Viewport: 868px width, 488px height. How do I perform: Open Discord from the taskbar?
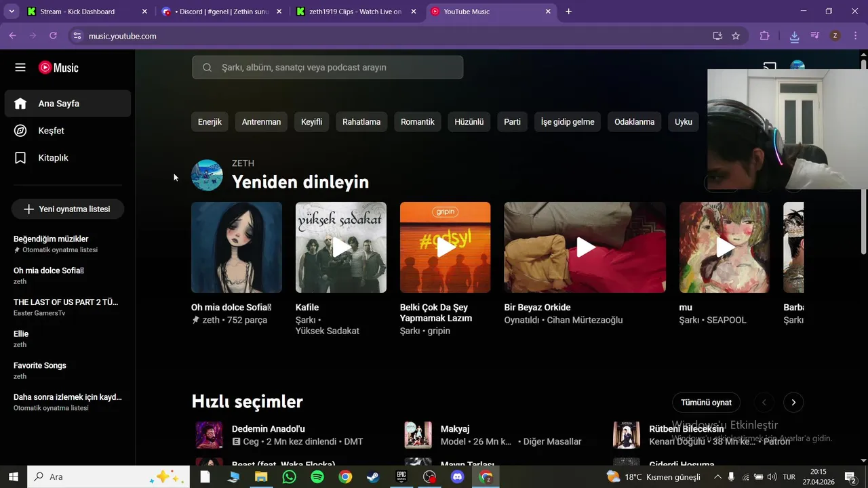point(457,477)
